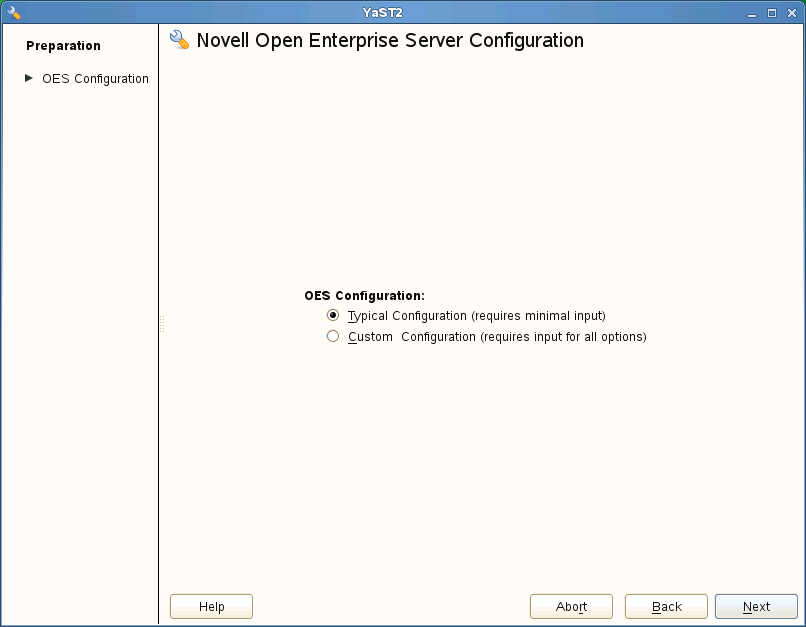Proceed with the Next button
The height and width of the screenshot is (627, 806).
tap(756, 606)
